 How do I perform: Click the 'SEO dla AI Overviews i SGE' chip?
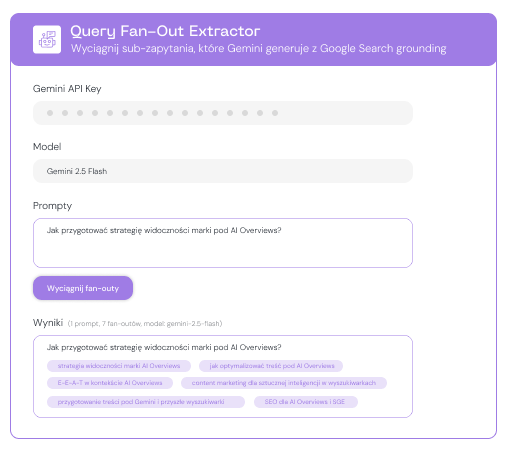306,402
